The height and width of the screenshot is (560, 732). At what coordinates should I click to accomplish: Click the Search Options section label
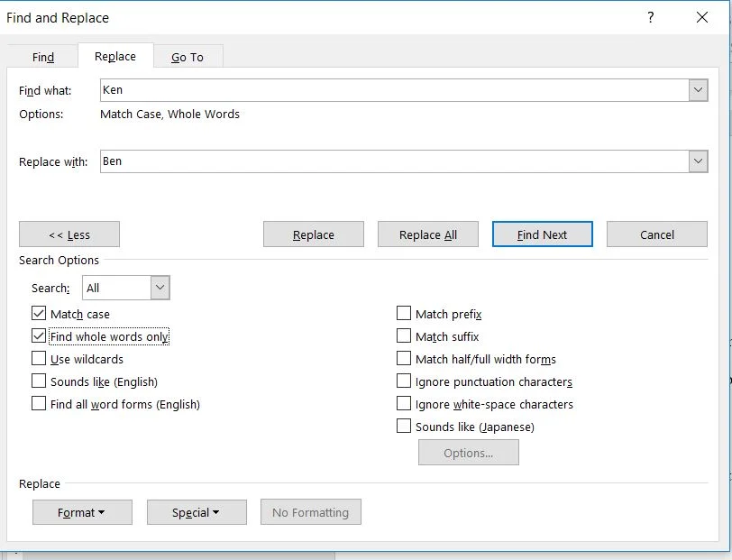59,260
